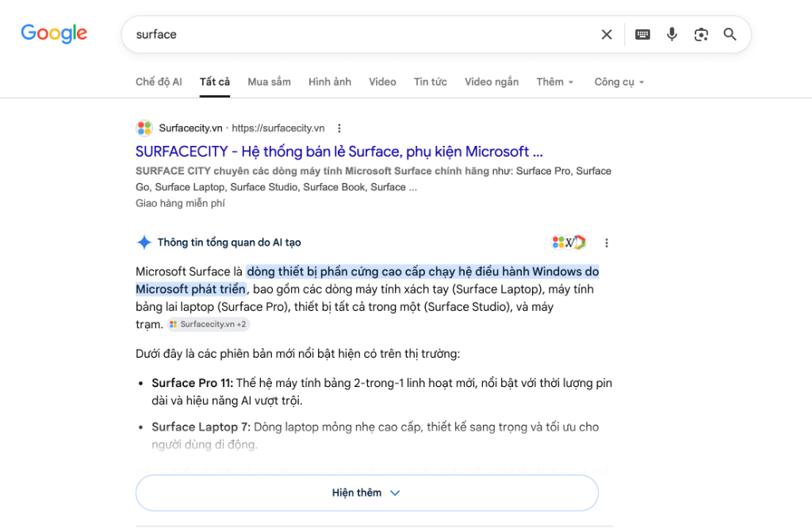Submit search with the magnifying glass icon

coord(730,34)
